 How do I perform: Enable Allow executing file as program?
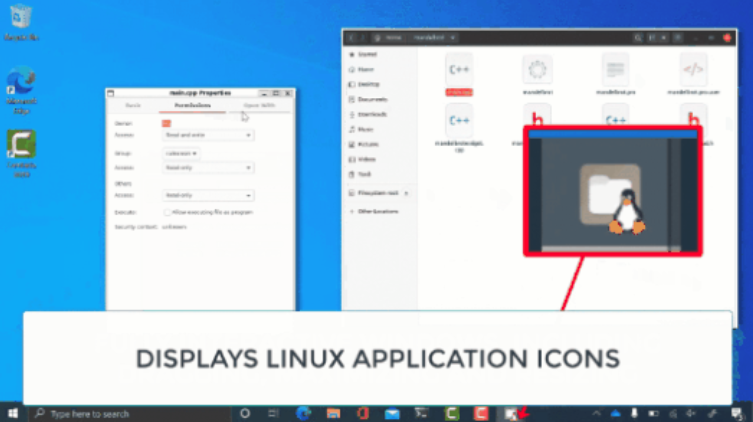point(167,212)
